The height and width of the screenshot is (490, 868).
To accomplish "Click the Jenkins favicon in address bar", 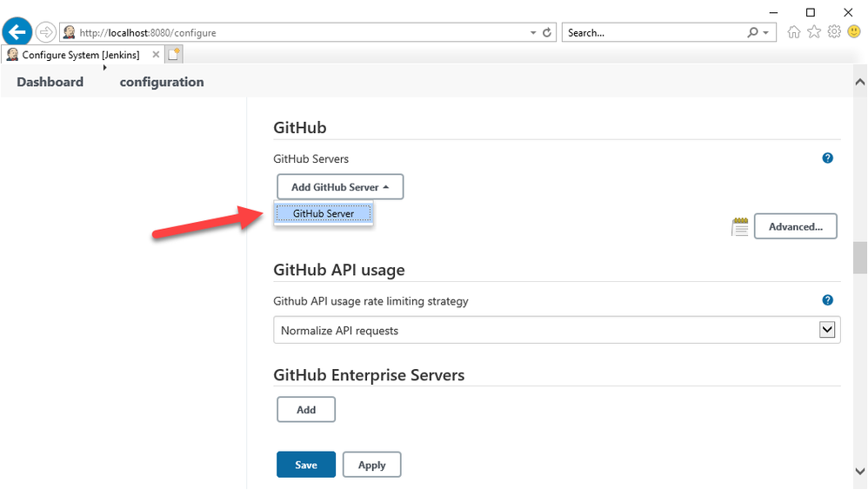I will coord(70,32).
